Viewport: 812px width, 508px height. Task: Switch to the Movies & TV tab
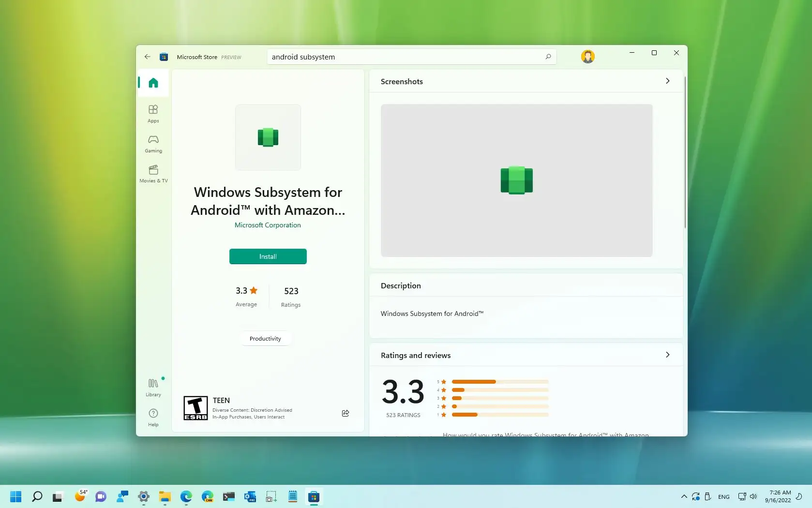tap(153, 174)
